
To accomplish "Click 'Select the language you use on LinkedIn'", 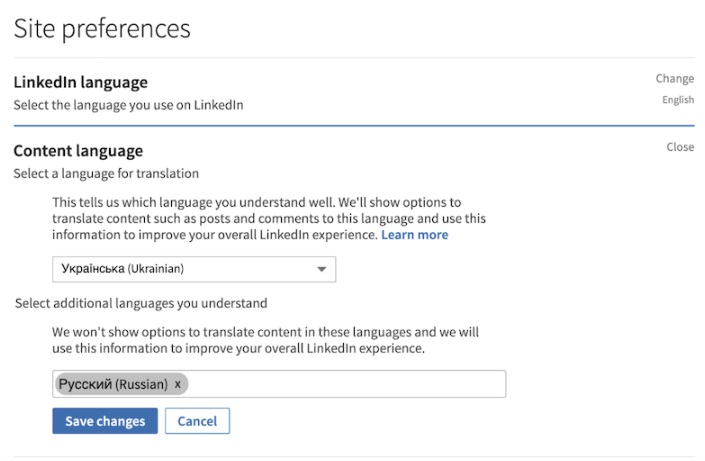I will click(x=129, y=105).
